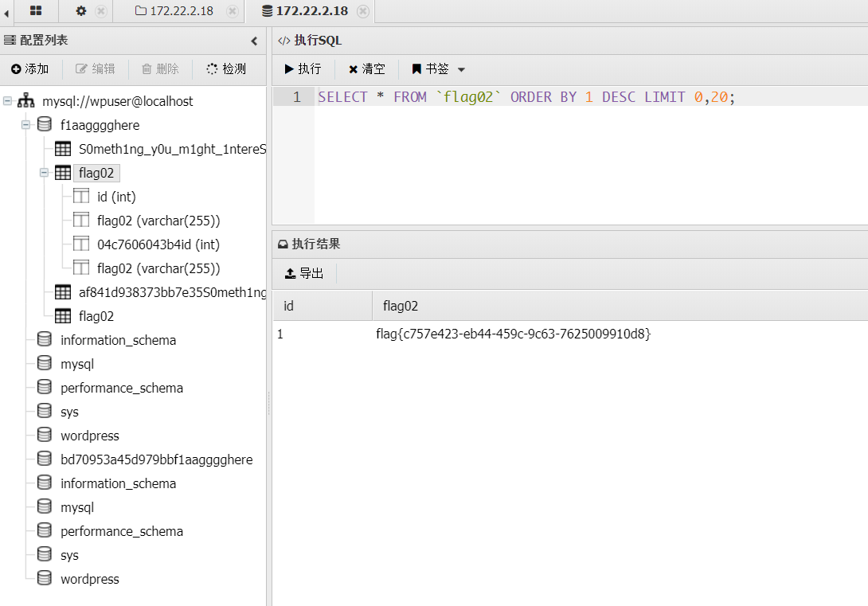Viewport: 868px width, 606px height.
Task: Select the mysql://wpuser@localhost connection
Action: coord(118,101)
